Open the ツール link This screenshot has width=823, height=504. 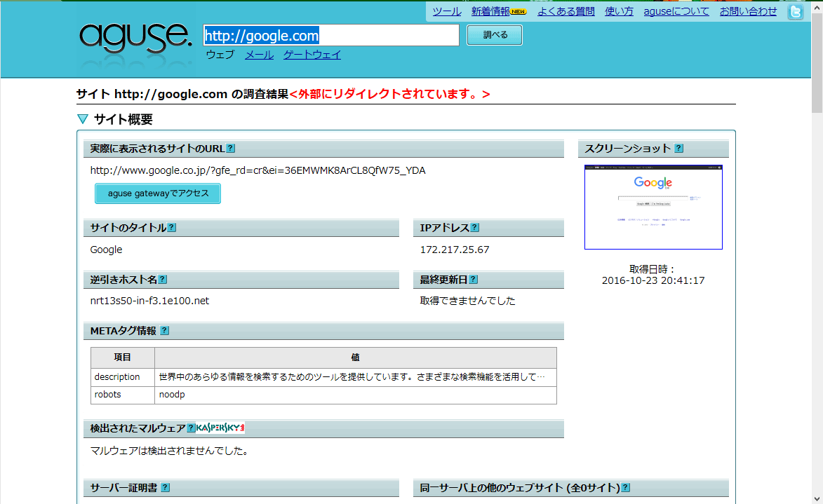point(447,11)
